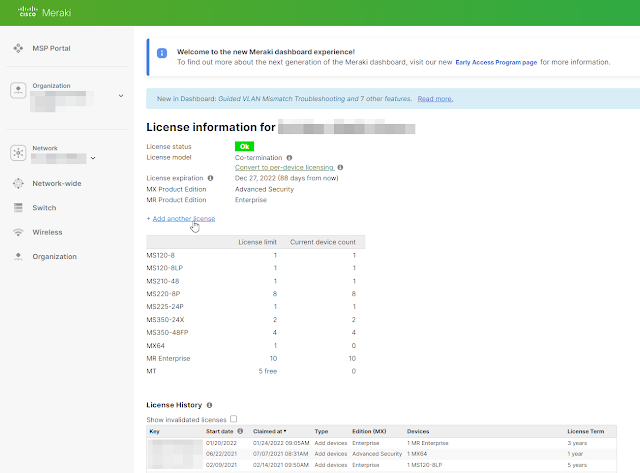Click the Current device count header

[323, 242]
